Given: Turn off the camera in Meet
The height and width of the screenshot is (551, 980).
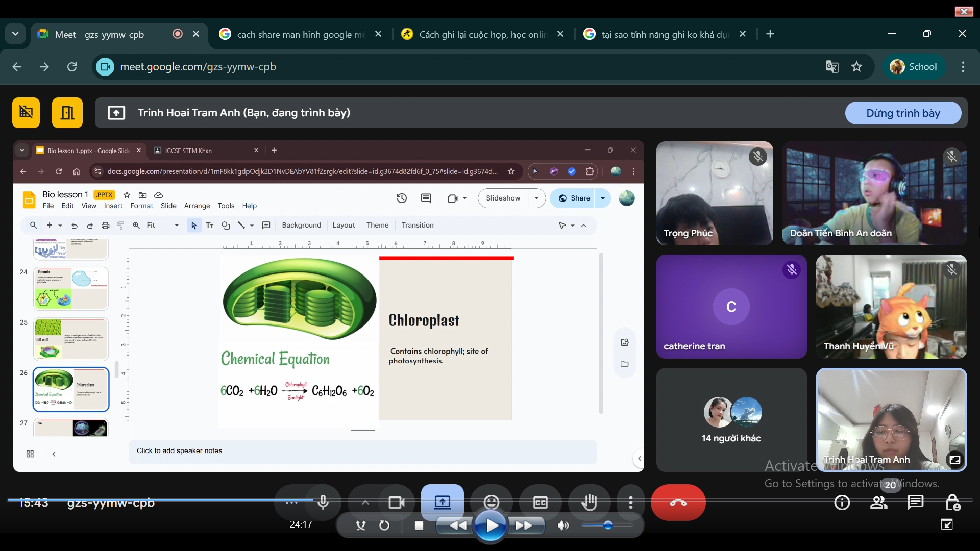Looking at the screenshot, I should pyautogui.click(x=397, y=502).
